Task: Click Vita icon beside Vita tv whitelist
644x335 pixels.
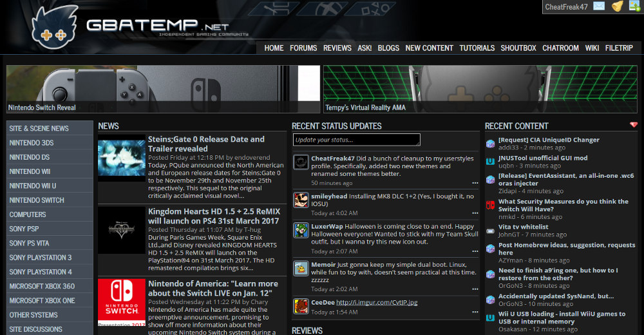Action: pyautogui.click(x=490, y=231)
